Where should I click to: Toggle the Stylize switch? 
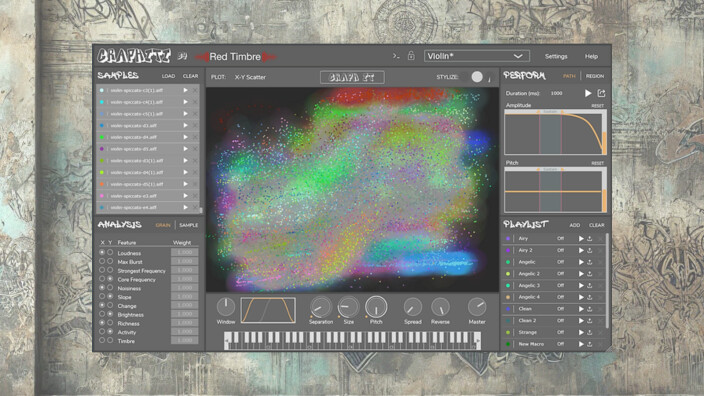[x=477, y=77]
